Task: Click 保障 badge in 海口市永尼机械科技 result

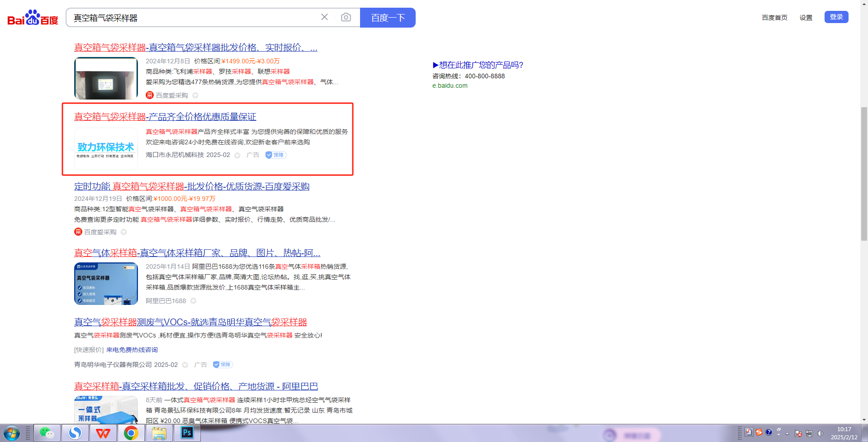Action: coord(275,155)
